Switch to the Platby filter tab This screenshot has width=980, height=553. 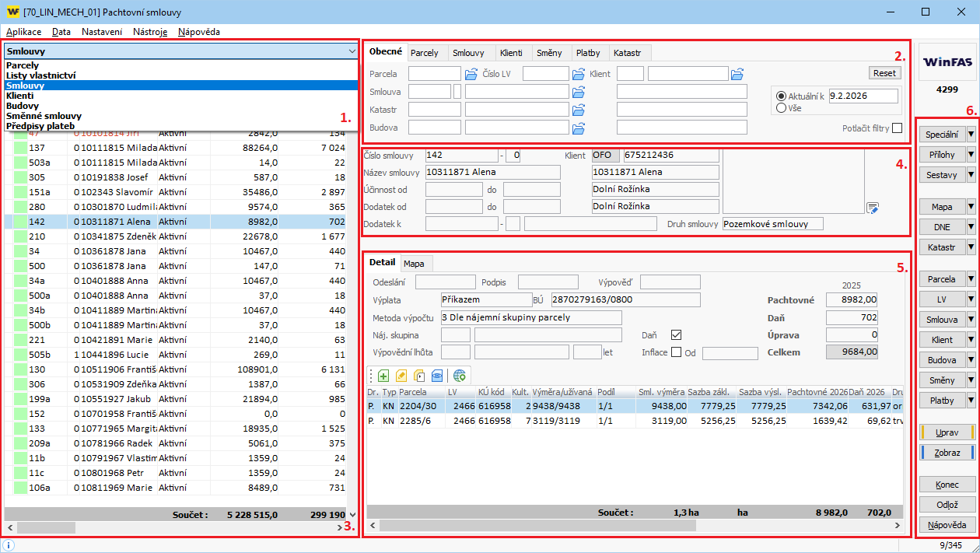tap(588, 53)
